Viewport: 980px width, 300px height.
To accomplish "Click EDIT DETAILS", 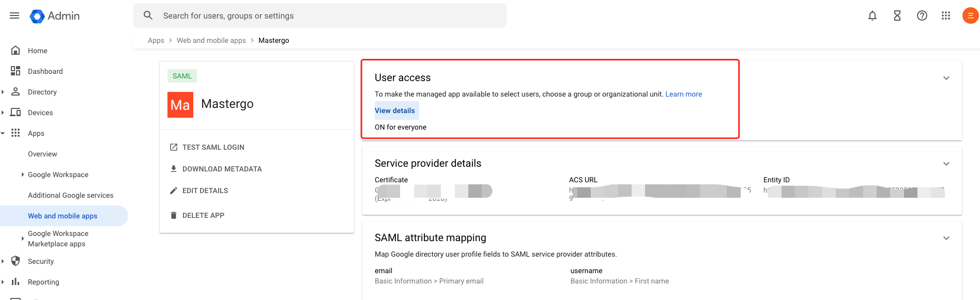I will 205,191.
